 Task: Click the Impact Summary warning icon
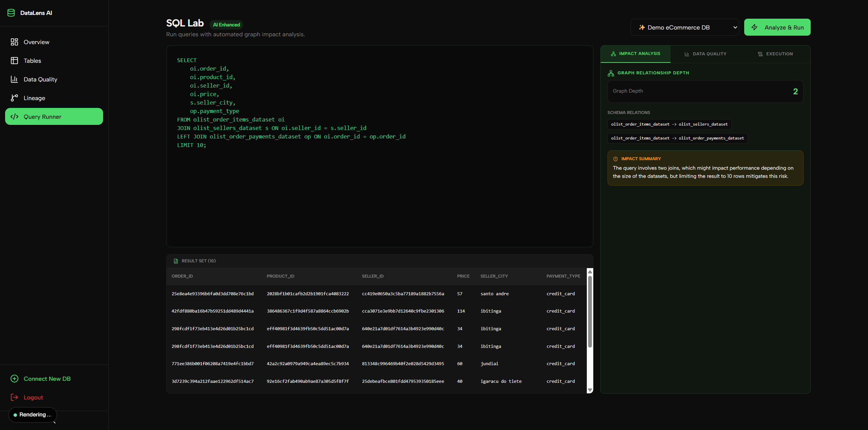615,158
